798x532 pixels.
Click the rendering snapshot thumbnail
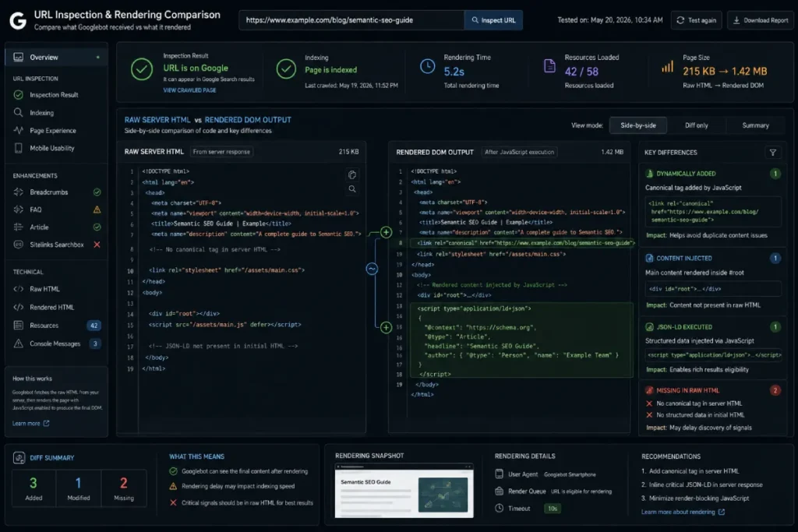[404, 491]
